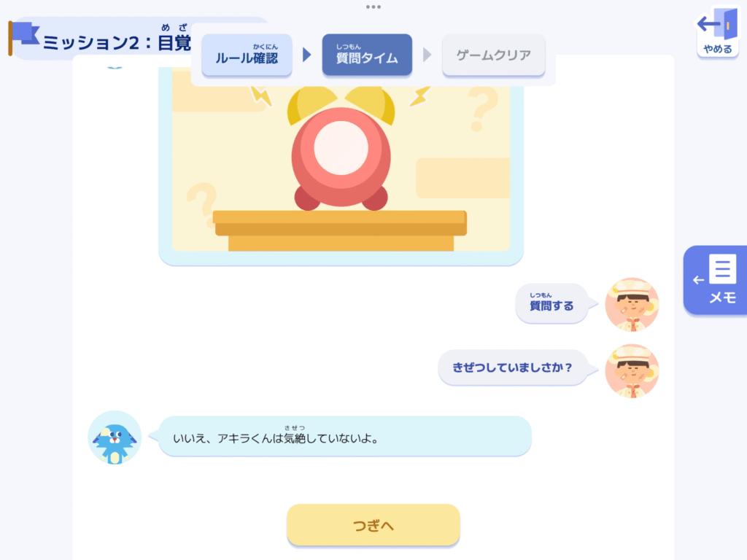Click the red alarm clock illustration
The image size is (747, 560).
point(341,148)
